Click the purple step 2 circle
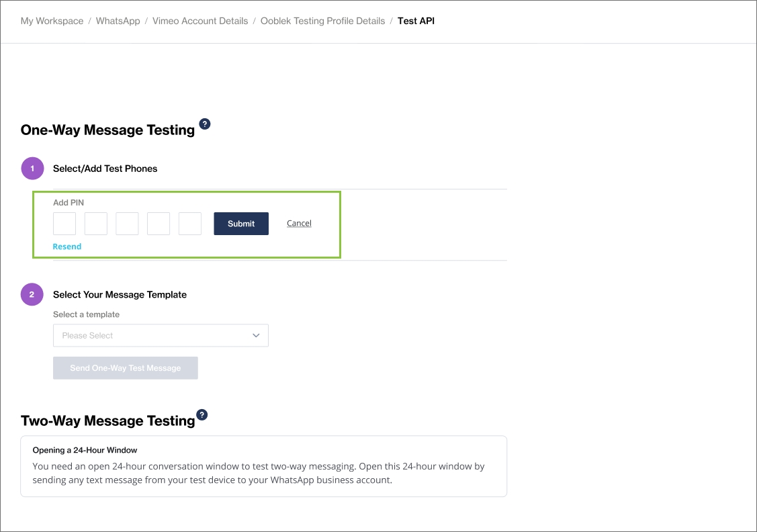Screen dimensions: 757x532 tap(32, 294)
